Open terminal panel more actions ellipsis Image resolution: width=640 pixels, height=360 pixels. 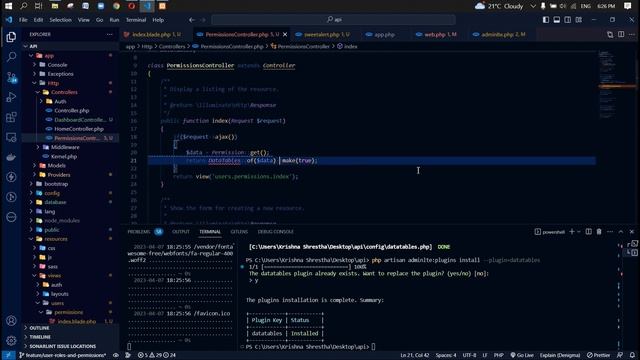(x=610, y=232)
